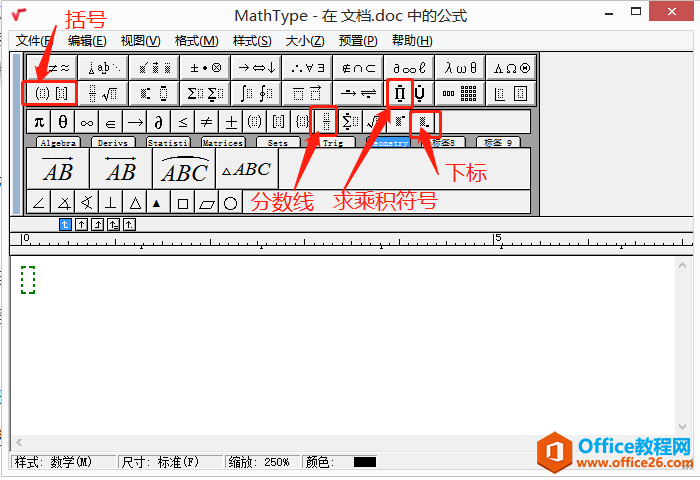
Task: Open the lowercase Greek letters palette
Action: click(460, 68)
